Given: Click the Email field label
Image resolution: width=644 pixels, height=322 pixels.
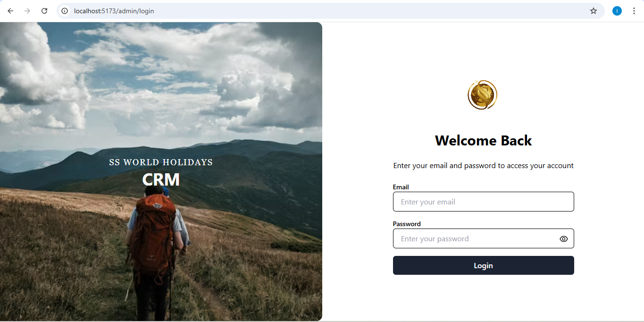Looking at the screenshot, I should [401, 187].
